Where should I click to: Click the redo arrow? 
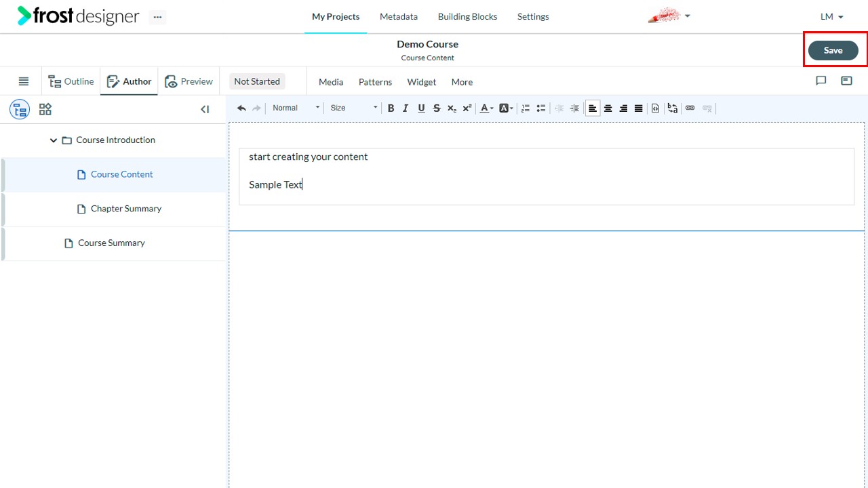coord(256,108)
